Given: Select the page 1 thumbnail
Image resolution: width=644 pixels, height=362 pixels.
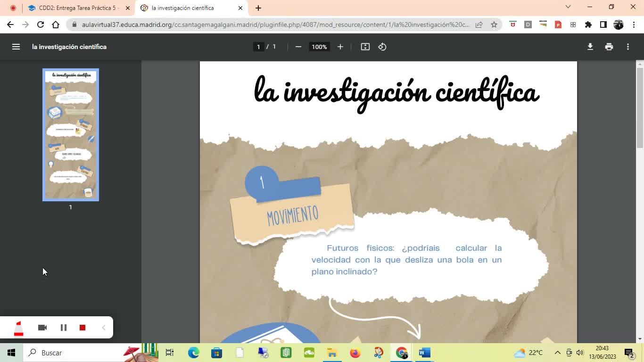Looking at the screenshot, I should 71,135.
